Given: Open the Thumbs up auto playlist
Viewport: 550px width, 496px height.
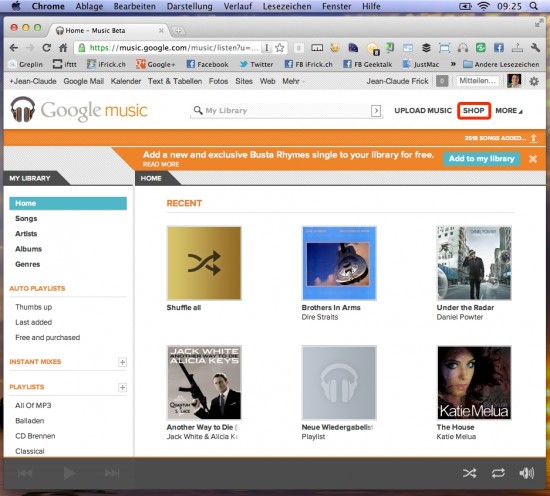Looking at the screenshot, I should click(x=34, y=307).
